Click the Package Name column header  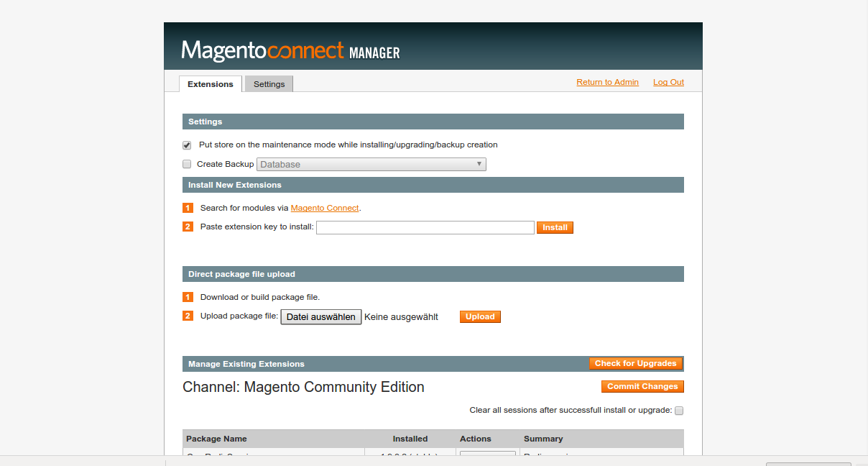pyautogui.click(x=216, y=439)
